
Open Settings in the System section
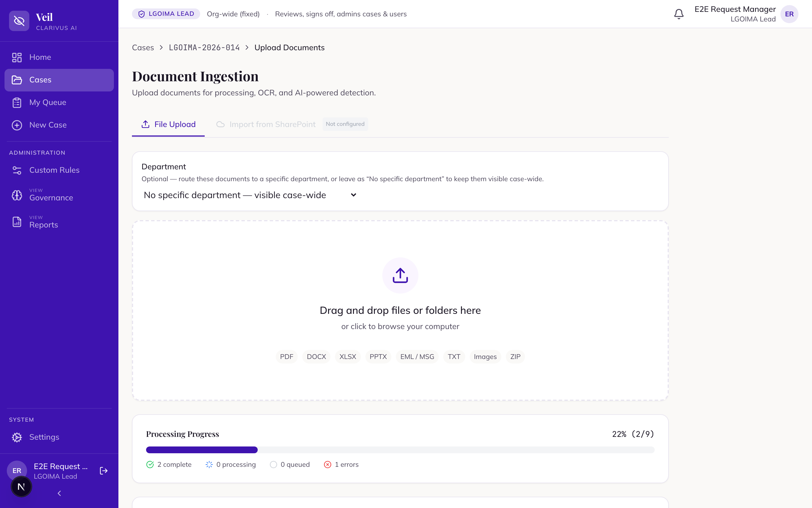pyautogui.click(x=59, y=437)
